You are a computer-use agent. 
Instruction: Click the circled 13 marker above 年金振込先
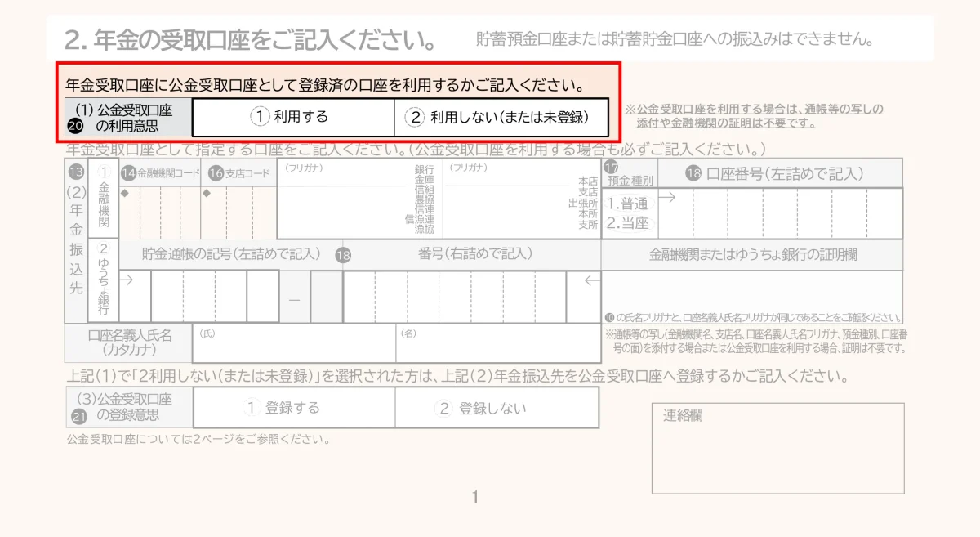tap(76, 172)
